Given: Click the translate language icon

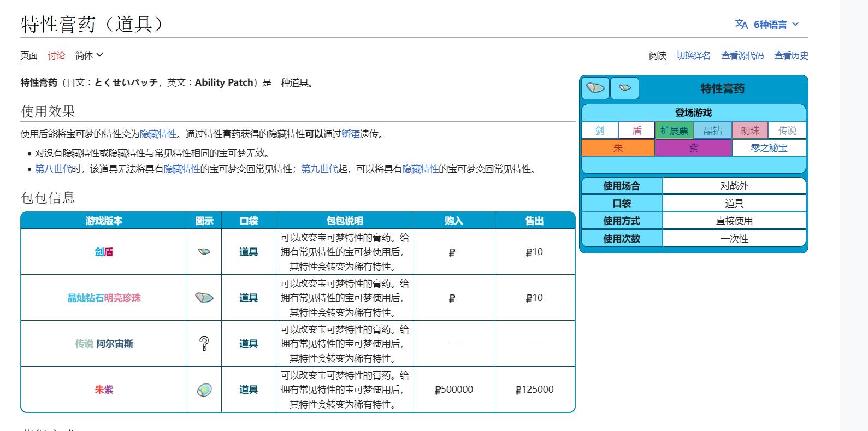Looking at the screenshot, I should click(x=741, y=24).
